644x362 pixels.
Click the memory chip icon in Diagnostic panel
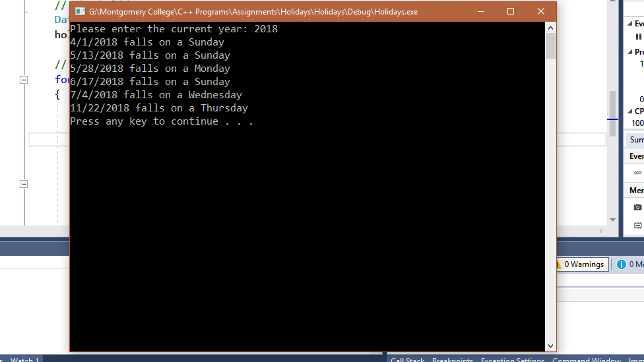click(637, 225)
